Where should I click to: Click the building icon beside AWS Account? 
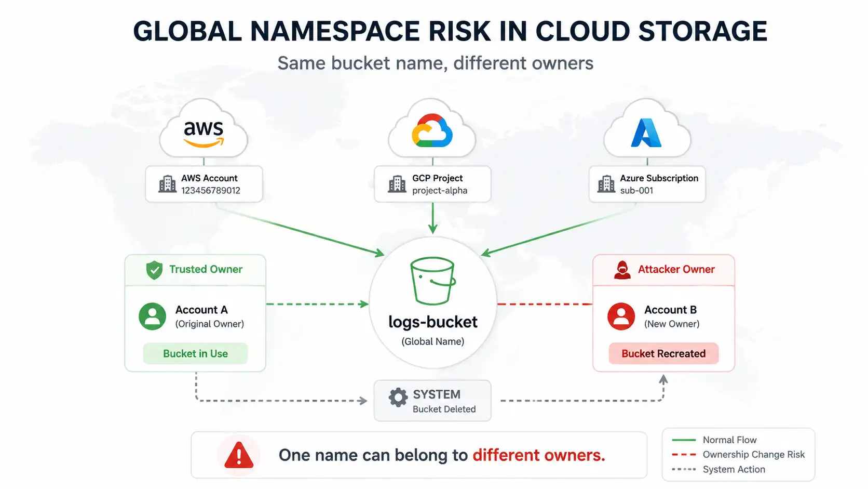167,184
